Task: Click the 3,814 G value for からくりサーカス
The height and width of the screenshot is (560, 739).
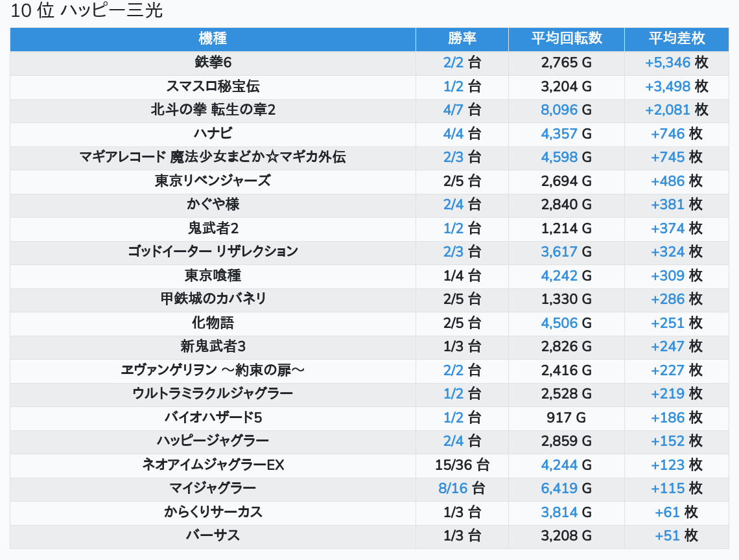Action: 559,512
